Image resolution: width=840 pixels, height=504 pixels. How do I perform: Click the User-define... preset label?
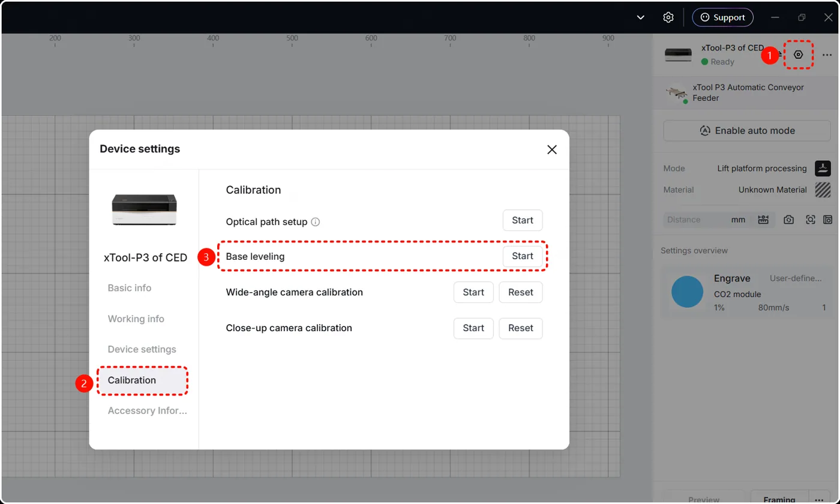point(796,278)
